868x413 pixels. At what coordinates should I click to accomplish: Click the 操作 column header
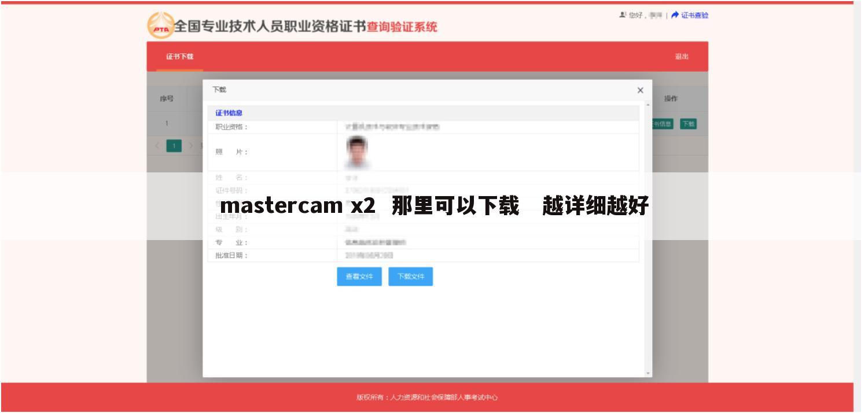click(x=671, y=99)
